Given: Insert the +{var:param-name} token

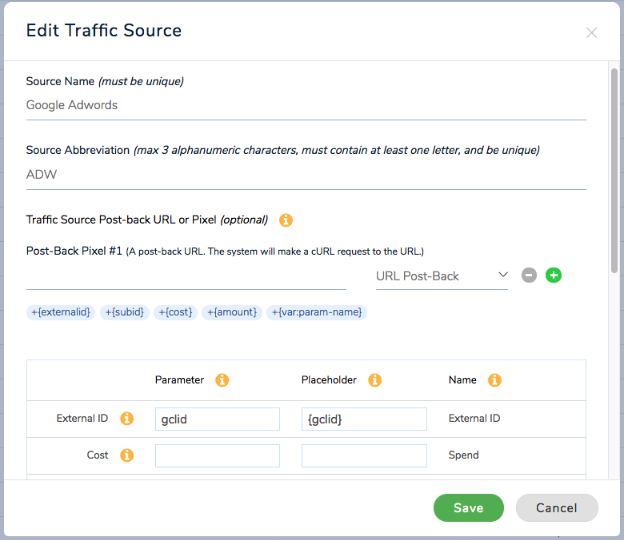Looking at the screenshot, I should pos(316,312).
